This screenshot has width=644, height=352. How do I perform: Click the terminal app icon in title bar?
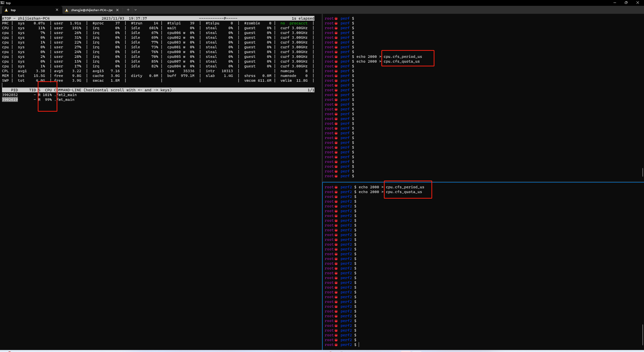[2, 3]
